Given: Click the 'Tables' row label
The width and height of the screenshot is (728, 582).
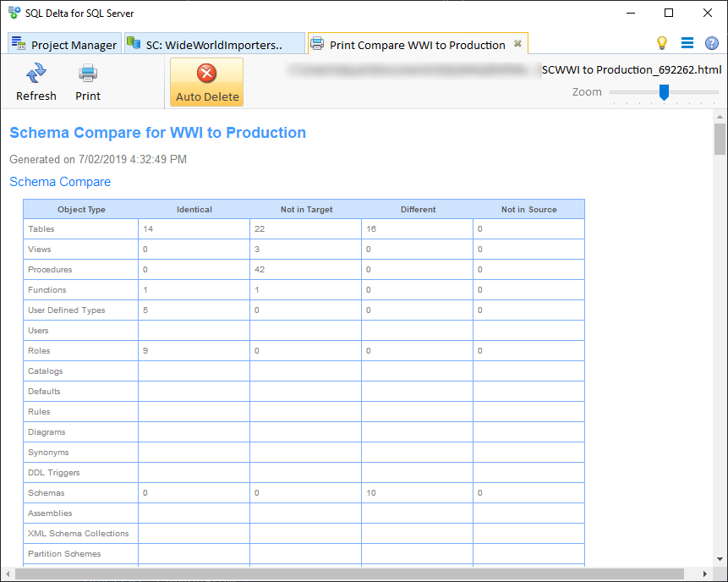Looking at the screenshot, I should coord(41,229).
